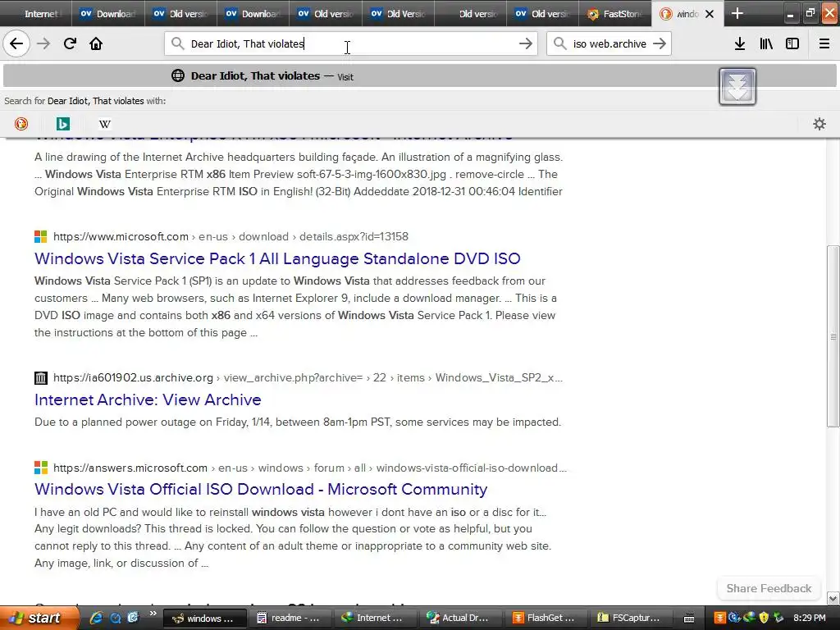
Task: Click the Microsoft favicon beside www.microsoft.com
Action: click(41, 236)
